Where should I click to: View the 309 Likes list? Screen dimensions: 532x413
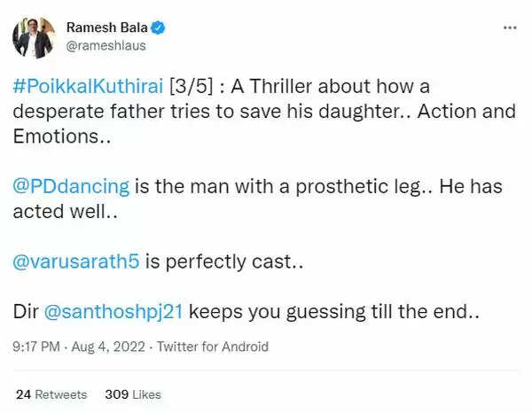[x=132, y=394]
